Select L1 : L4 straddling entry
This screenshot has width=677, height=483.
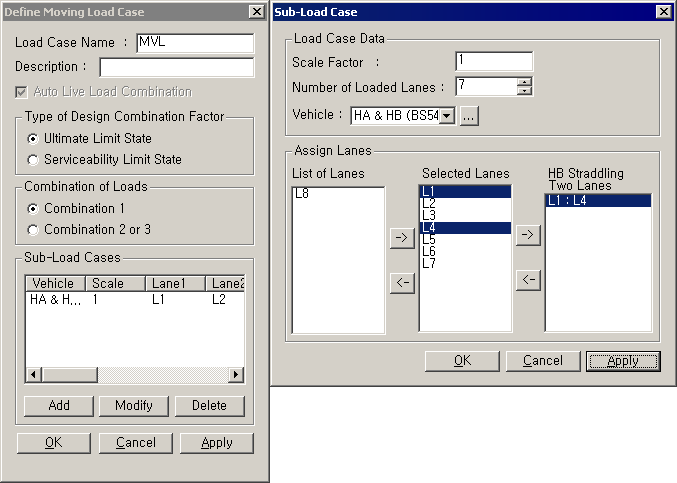point(595,201)
